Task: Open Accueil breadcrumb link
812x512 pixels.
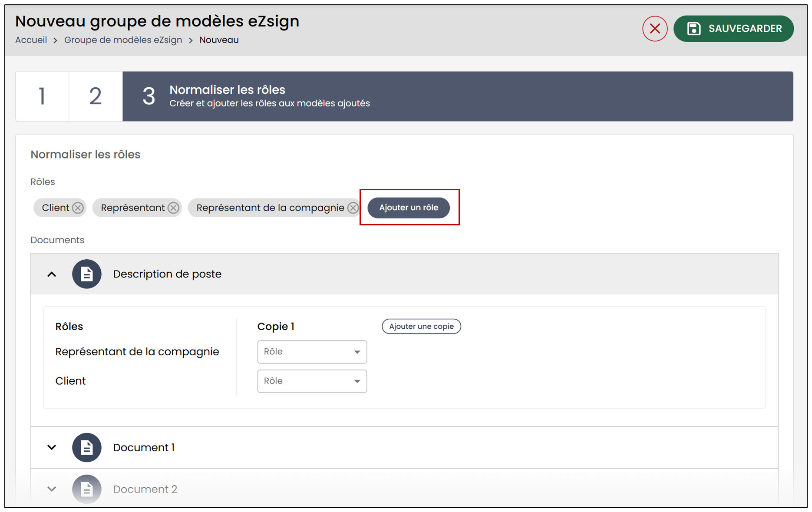Action: coord(31,40)
